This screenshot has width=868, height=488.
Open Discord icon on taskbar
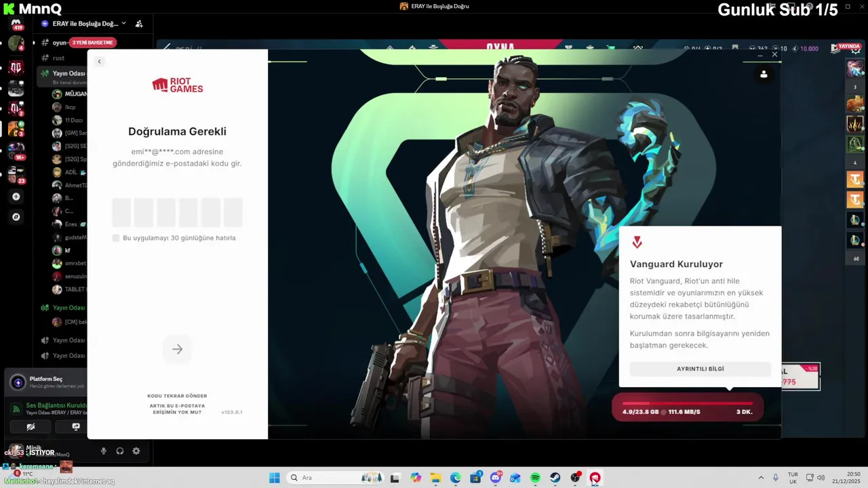(x=496, y=478)
